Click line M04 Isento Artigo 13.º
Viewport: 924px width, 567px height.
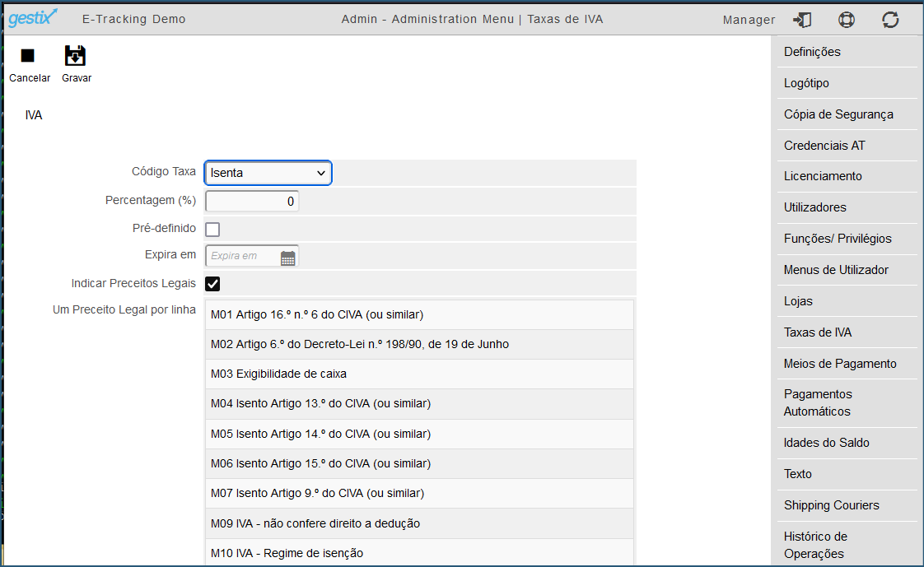click(419, 404)
